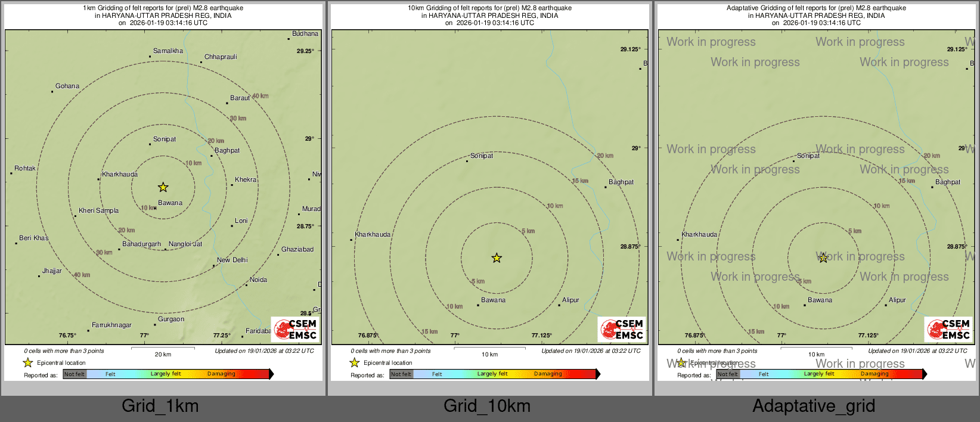980x422 pixels.
Task: Click the legend star icon under the Grid_10km map
Action: (354, 362)
